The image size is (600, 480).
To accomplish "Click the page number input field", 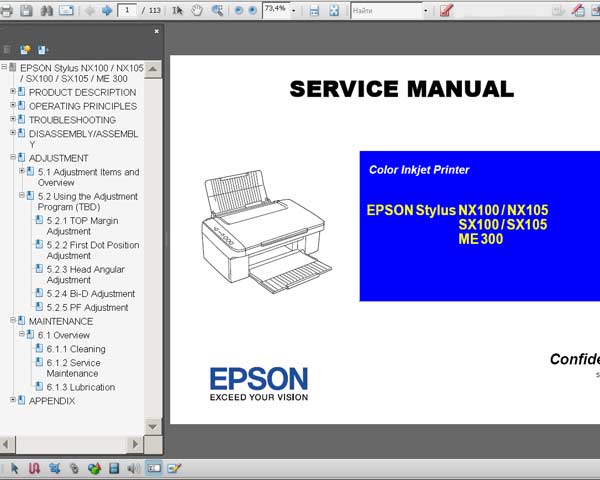I will [x=127, y=10].
